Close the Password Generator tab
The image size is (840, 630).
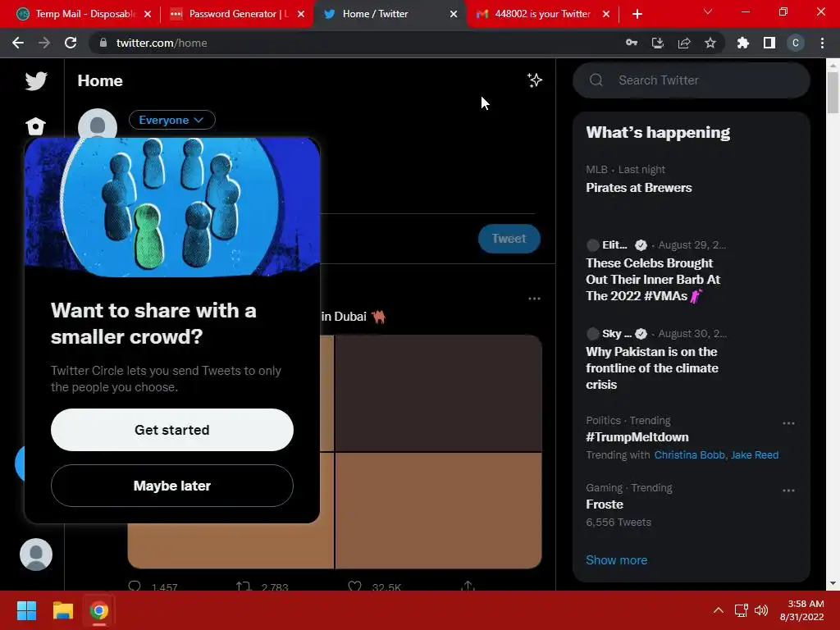click(301, 14)
